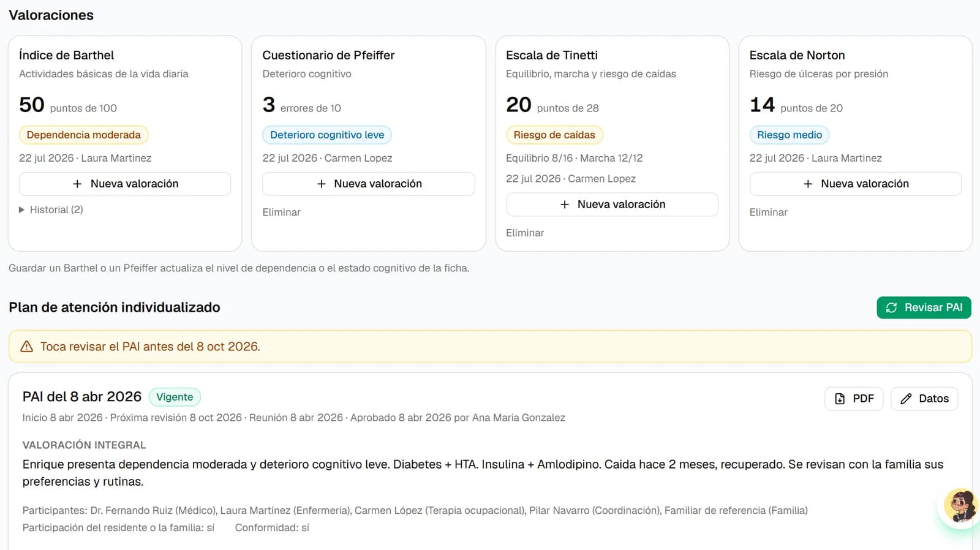Click the PDF file icon

point(840,399)
